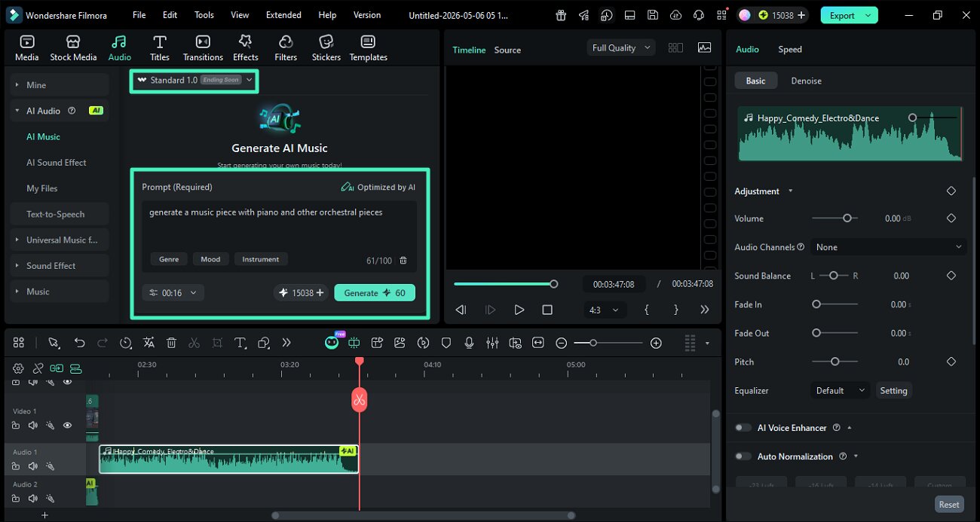This screenshot has width=980, height=522.
Task: Click the AI copilot robot icon
Action: [332, 343]
